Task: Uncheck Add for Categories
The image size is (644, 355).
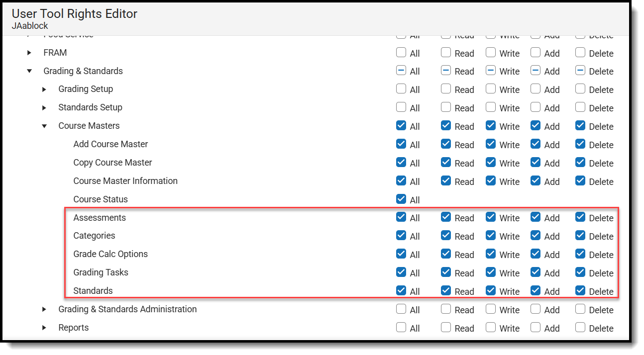Action: click(535, 236)
